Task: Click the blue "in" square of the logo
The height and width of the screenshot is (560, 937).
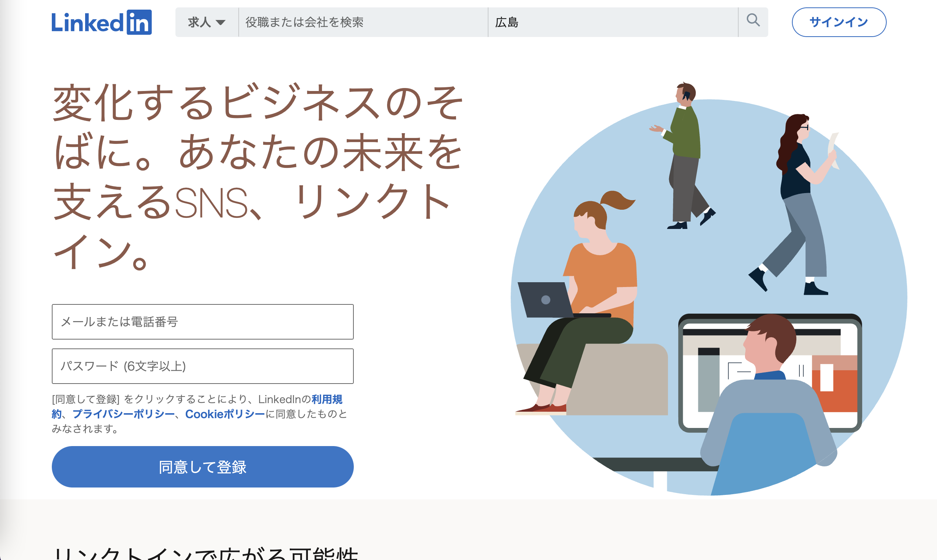Action: (x=139, y=22)
